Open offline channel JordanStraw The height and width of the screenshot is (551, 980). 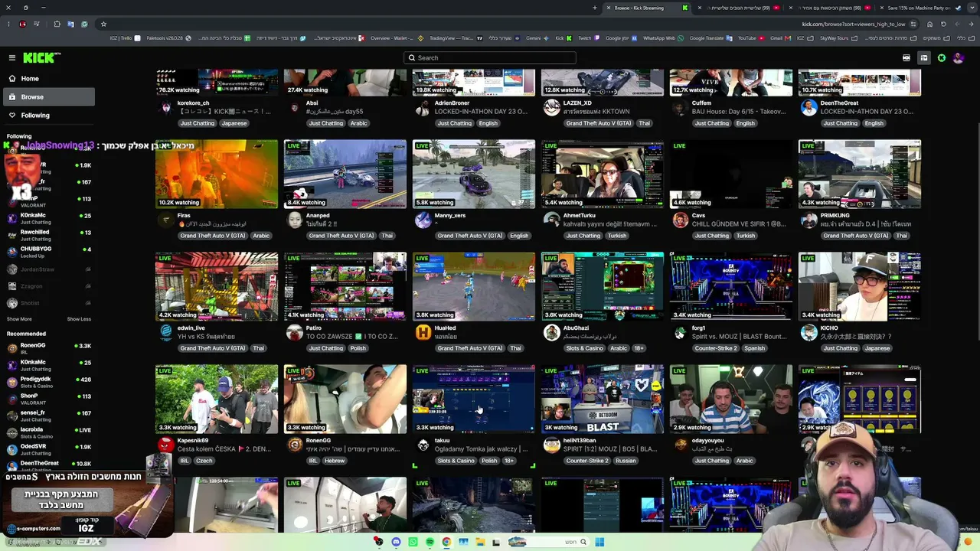coord(47,269)
